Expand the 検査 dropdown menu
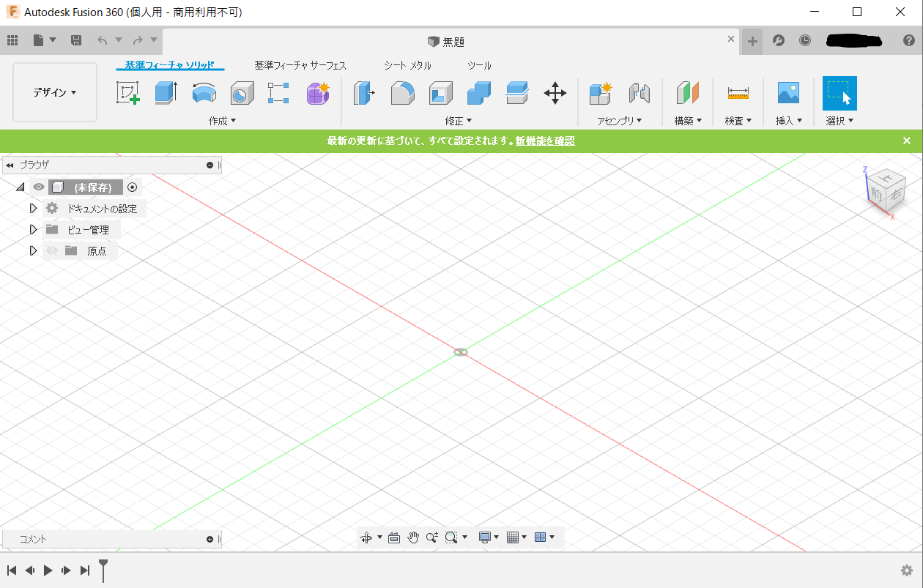 pyautogui.click(x=738, y=121)
